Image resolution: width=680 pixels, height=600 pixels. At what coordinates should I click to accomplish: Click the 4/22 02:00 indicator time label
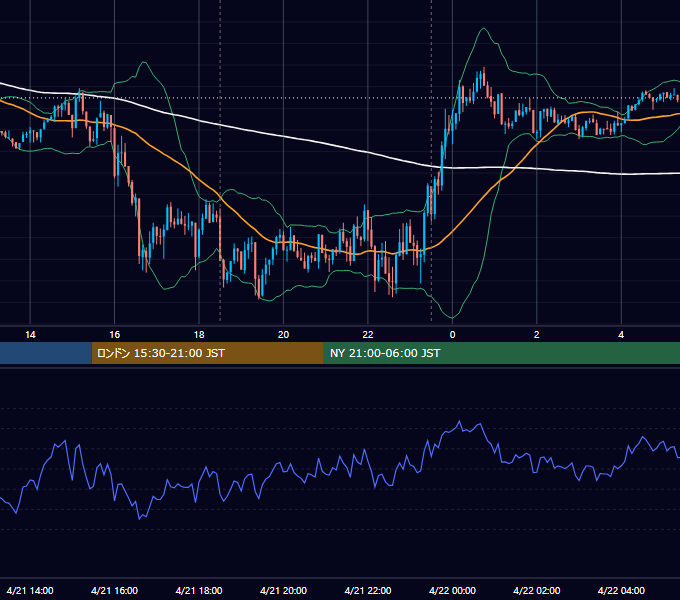pos(536,590)
